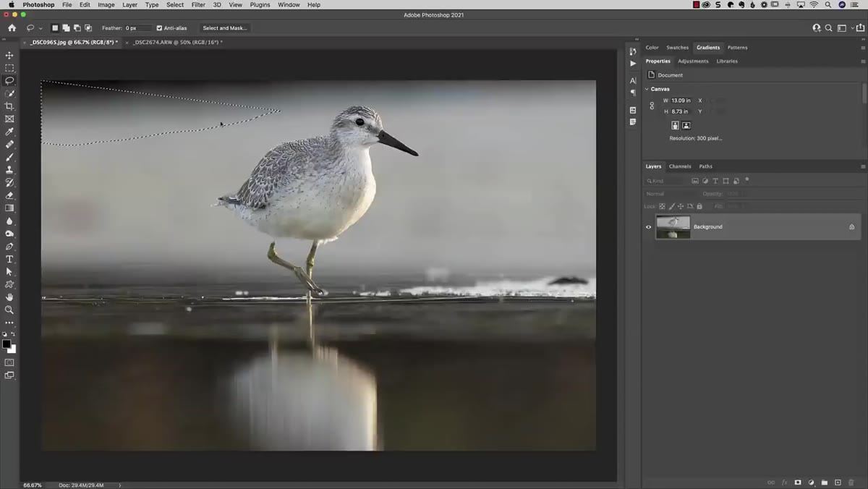This screenshot has width=868, height=489.
Task: Select the Eraser tool
Action: pyautogui.click(x=9, y=195)
